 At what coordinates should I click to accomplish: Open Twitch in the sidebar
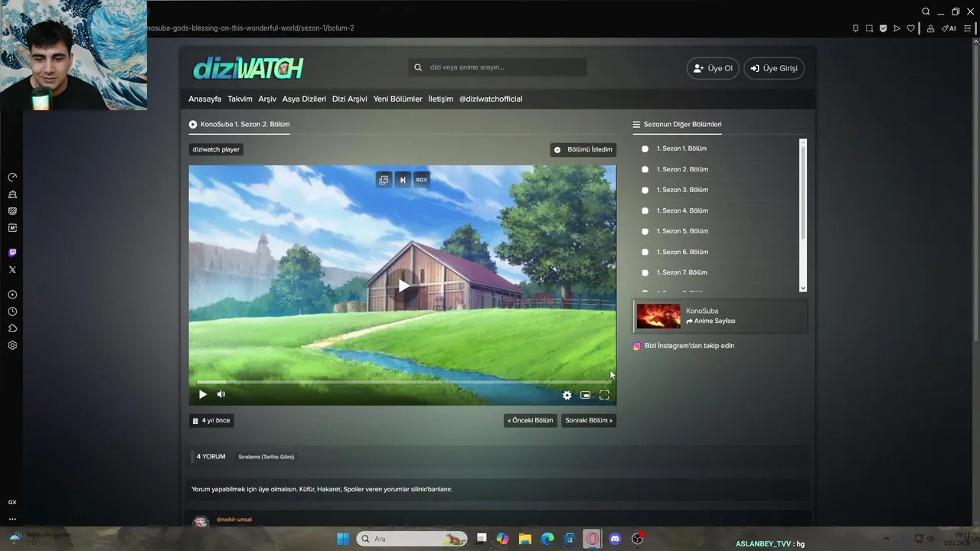coord(12,253)
